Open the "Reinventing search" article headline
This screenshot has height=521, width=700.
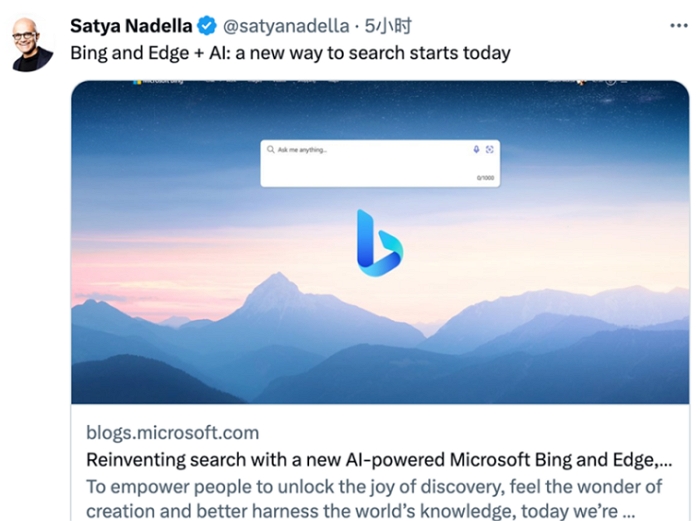[380, 461]
